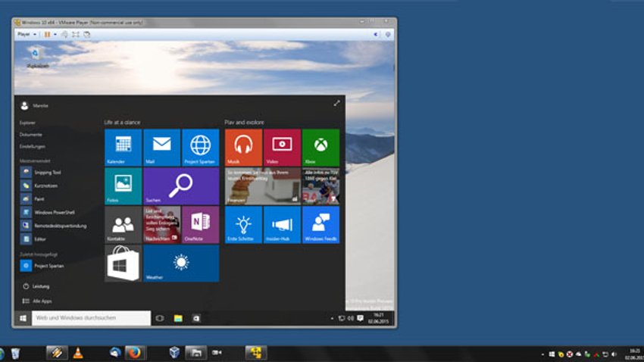
Task: Click the user account avatar in Start menu
Action: (x=24, y=106)
